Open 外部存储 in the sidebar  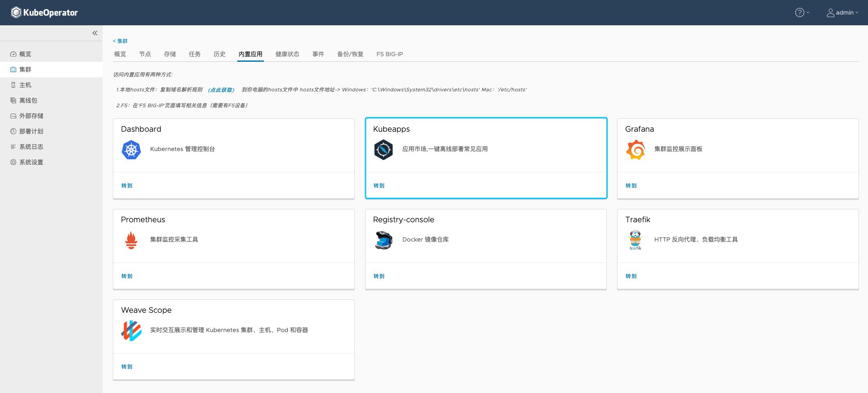pos(51,116)
